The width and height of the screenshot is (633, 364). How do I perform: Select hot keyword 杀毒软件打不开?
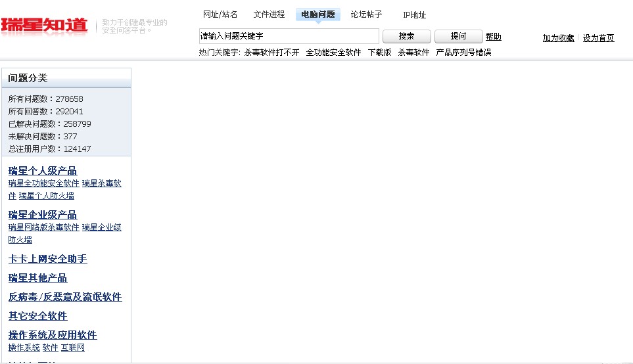click(271, 53)
